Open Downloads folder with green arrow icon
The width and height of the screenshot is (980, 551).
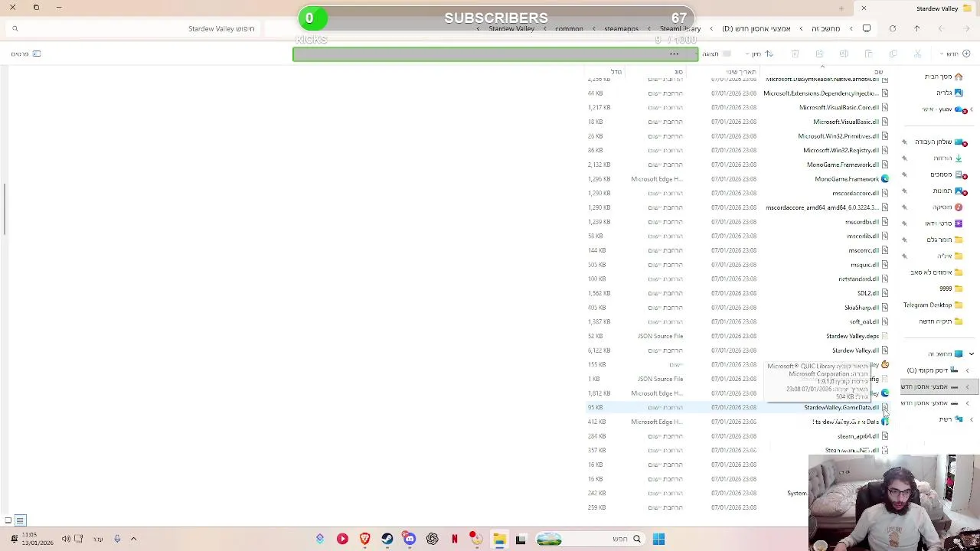(948, 158)
